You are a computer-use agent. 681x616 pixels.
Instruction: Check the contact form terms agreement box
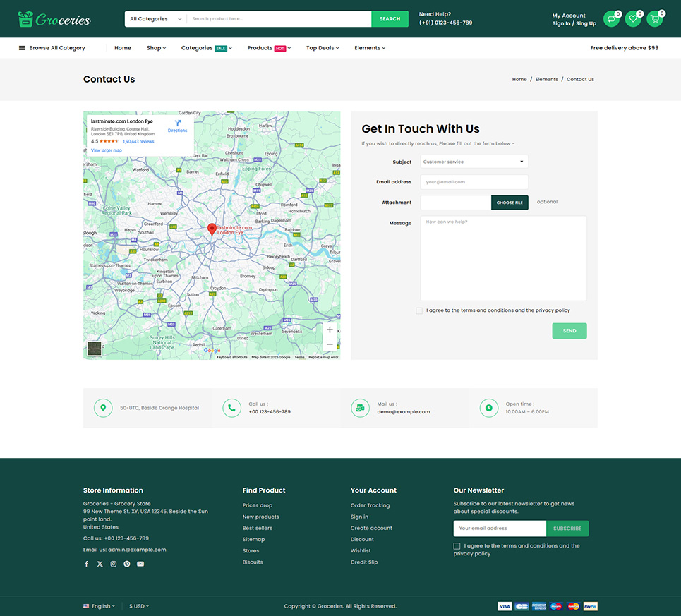coord(419,310)
